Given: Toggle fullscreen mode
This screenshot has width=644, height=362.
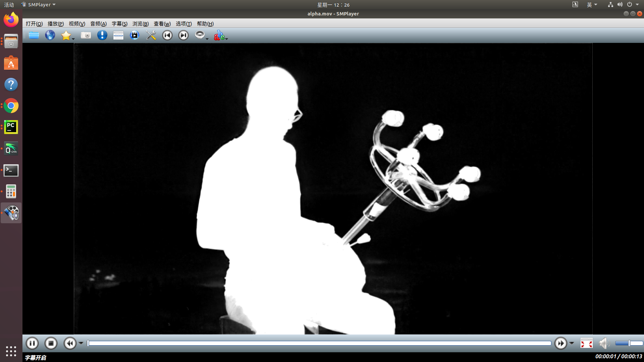Looking at the screenshot, I should click(586, 343).
